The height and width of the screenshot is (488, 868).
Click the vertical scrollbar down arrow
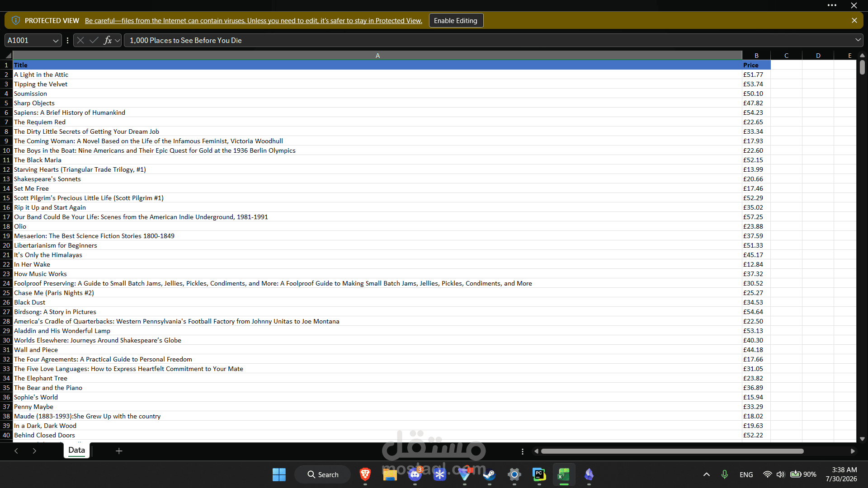pyautogui.click(x=862, y=439)
